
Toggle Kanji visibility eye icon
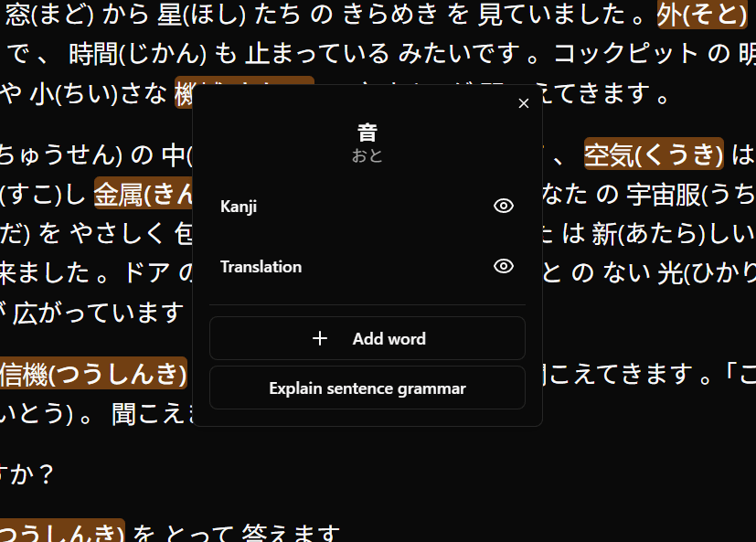coord(503,207)
